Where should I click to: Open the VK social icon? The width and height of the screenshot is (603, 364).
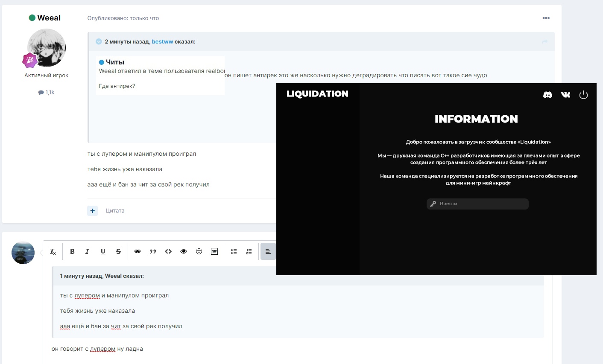coord(565,95)
